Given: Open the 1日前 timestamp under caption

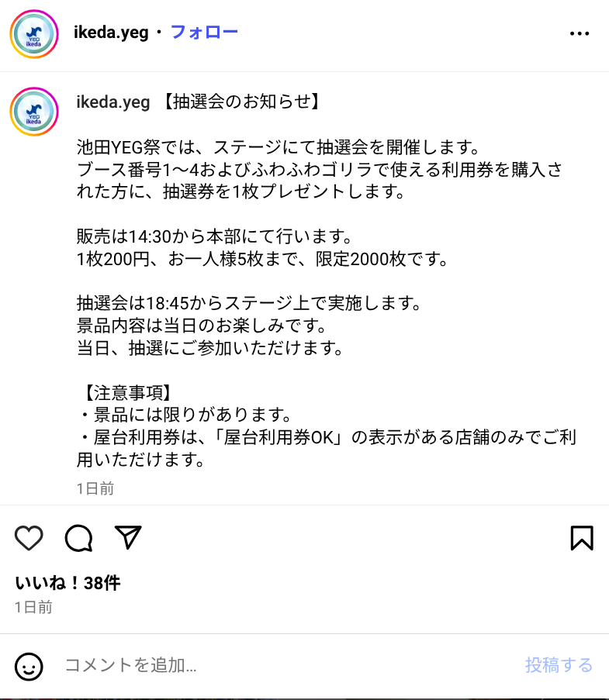Looking at the screenshot, I should pyautogui.click(x=95, y=488).
